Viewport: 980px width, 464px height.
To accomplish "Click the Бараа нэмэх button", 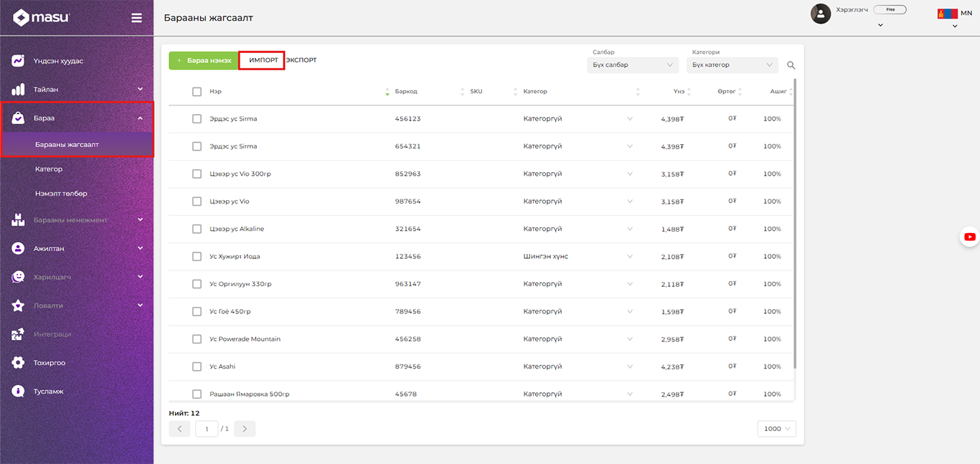I will pyautogui.click(x=204, y=61).
